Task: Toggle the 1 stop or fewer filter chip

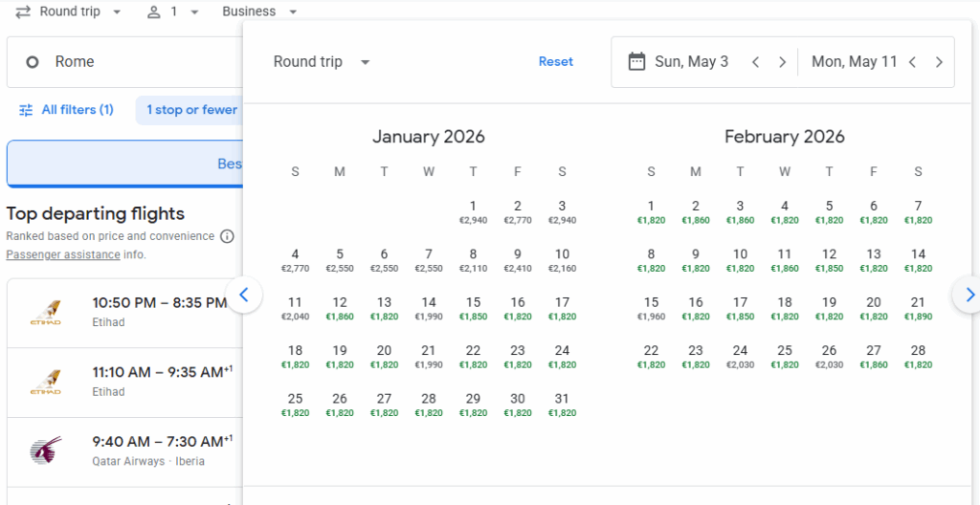Action: pos(191,110)
